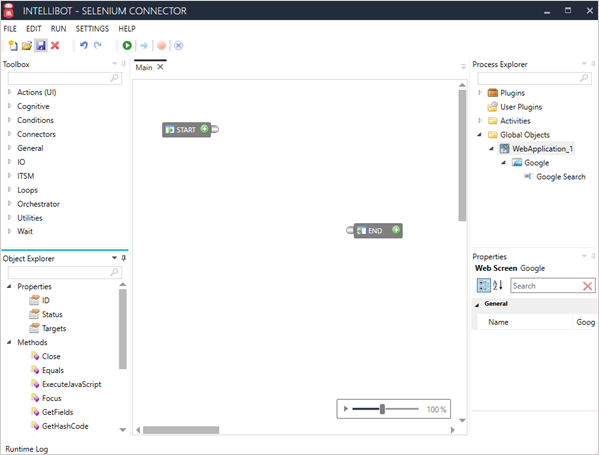This screenshot has height=455, width=599.
Task: Open the Toolbox panel dropdown arrow
Action: tap(114, 64)
